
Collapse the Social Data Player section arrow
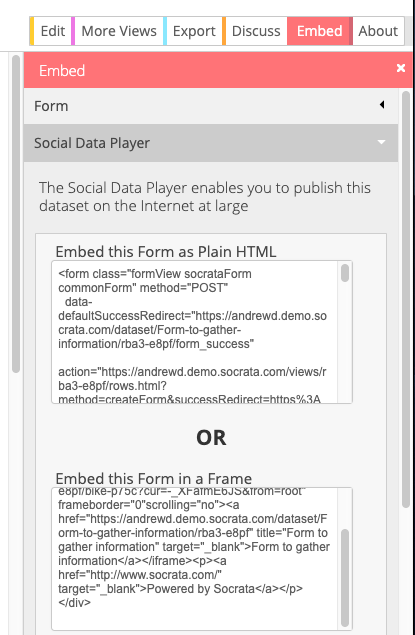click(x=381, y=142)
